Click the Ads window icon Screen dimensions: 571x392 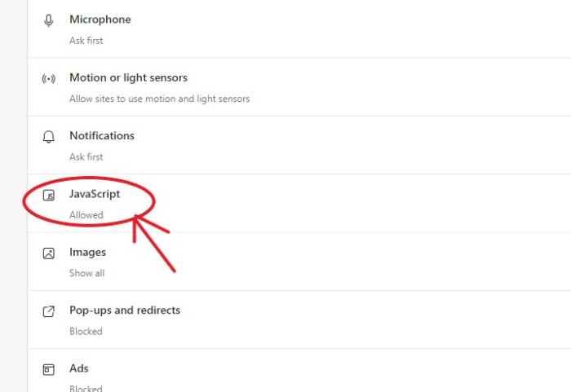tap(48, 369)
